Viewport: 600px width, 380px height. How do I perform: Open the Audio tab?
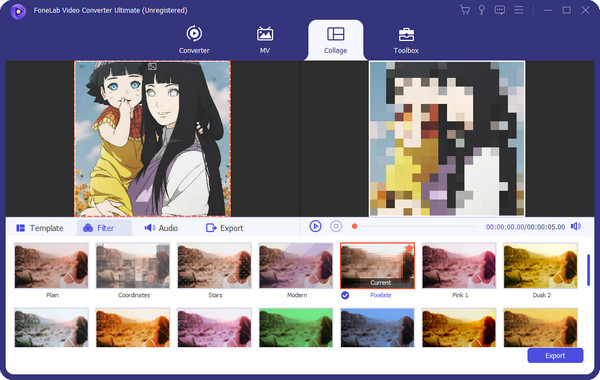[161, 228]
